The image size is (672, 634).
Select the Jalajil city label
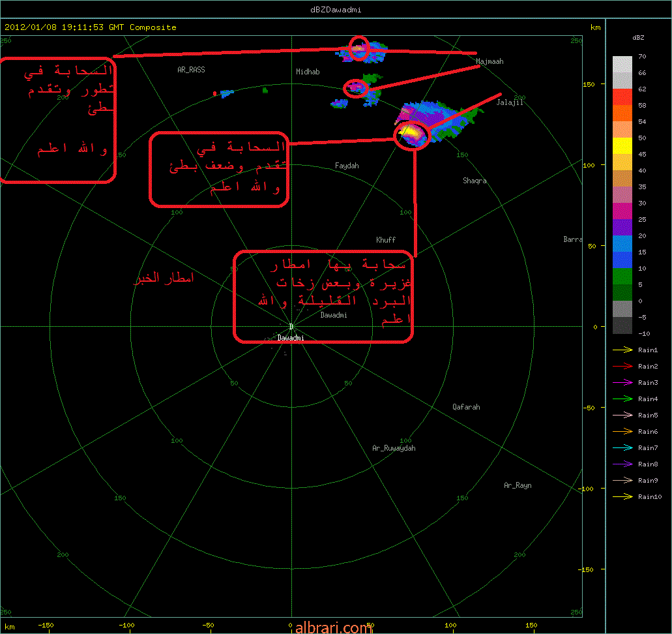[x=510, y=102]
